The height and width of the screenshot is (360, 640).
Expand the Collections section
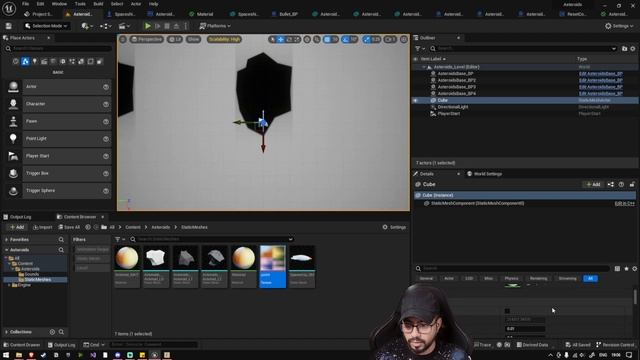7,332
